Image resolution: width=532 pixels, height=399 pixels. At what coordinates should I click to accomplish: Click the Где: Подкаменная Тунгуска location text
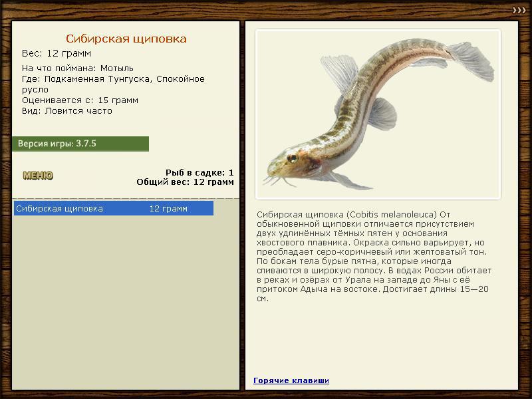113,84
